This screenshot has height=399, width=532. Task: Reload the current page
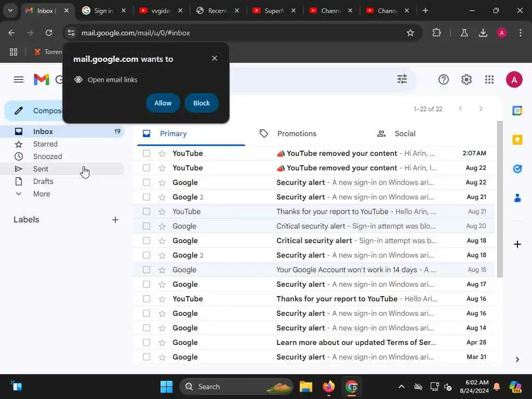[x=49, y=33]
